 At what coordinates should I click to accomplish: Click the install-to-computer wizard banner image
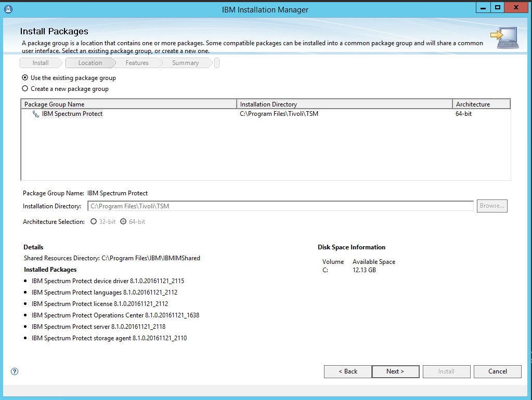tap(507, 38)
